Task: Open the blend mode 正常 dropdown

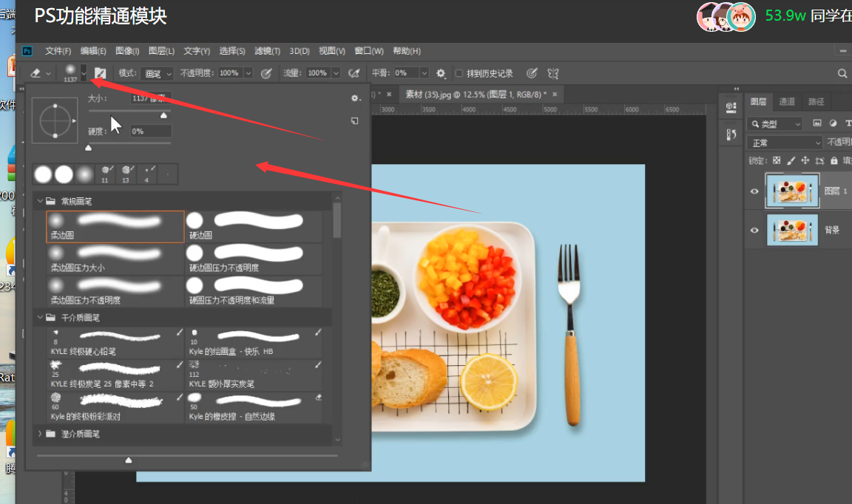Action: click(785, 143)
